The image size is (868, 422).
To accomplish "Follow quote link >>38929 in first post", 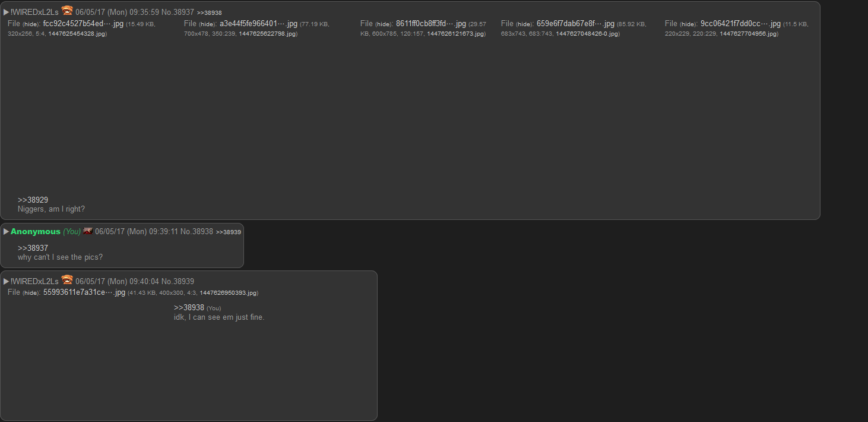I will click(x=33, y=200).
